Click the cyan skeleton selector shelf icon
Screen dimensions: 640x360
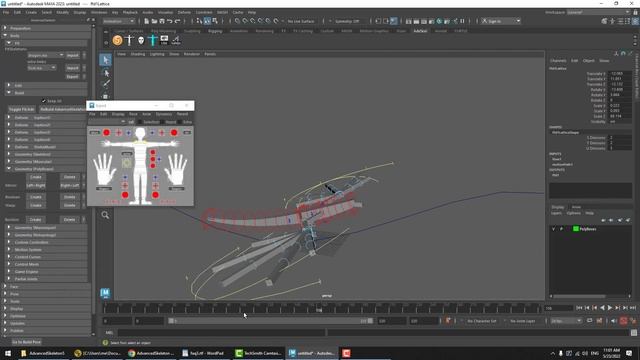tap(153, 40)
